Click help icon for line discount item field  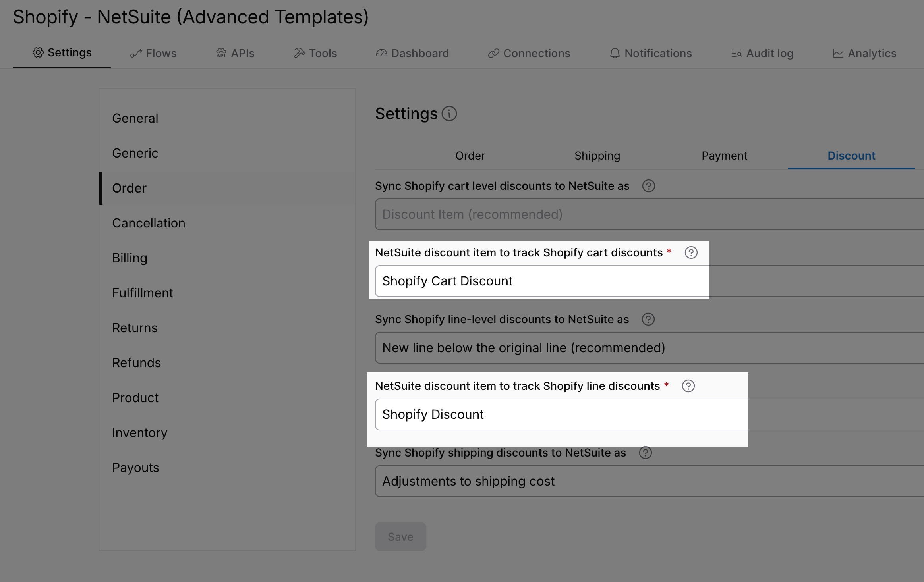click(688, 386)
